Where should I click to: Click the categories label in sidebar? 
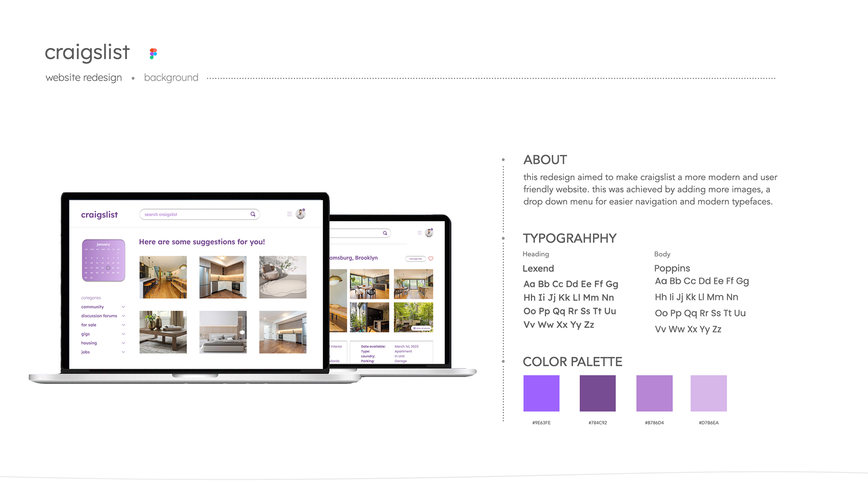pyautogui.click(x=91, y=298)
